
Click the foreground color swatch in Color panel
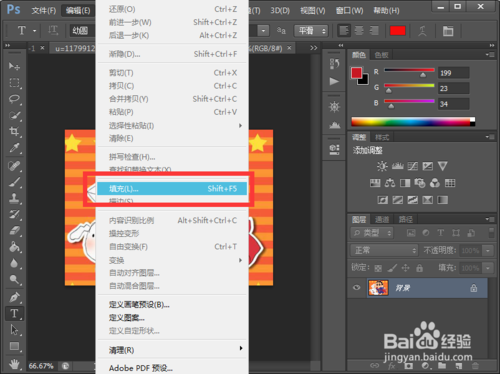tap(356, 73)
